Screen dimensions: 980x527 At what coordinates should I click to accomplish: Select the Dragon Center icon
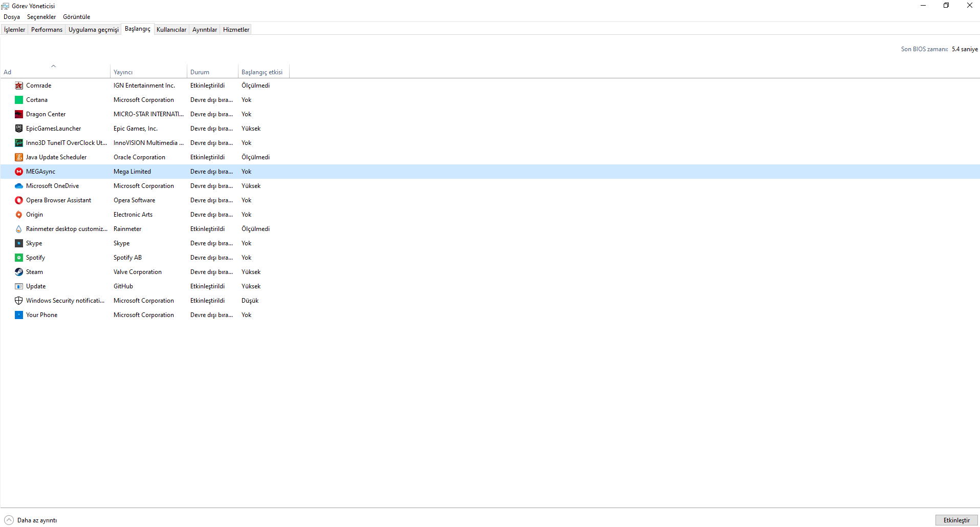19,114
